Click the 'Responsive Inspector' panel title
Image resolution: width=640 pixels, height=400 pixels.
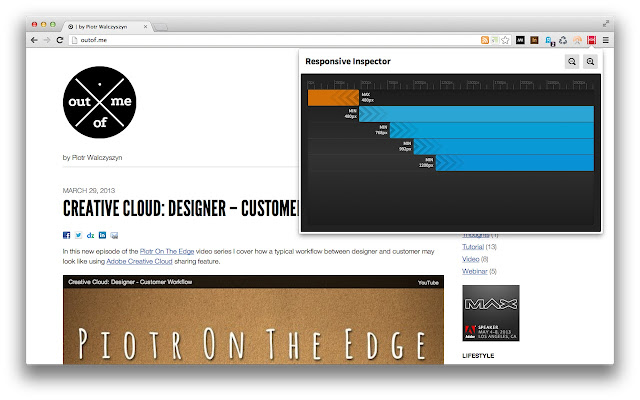[x=348, y=61]
